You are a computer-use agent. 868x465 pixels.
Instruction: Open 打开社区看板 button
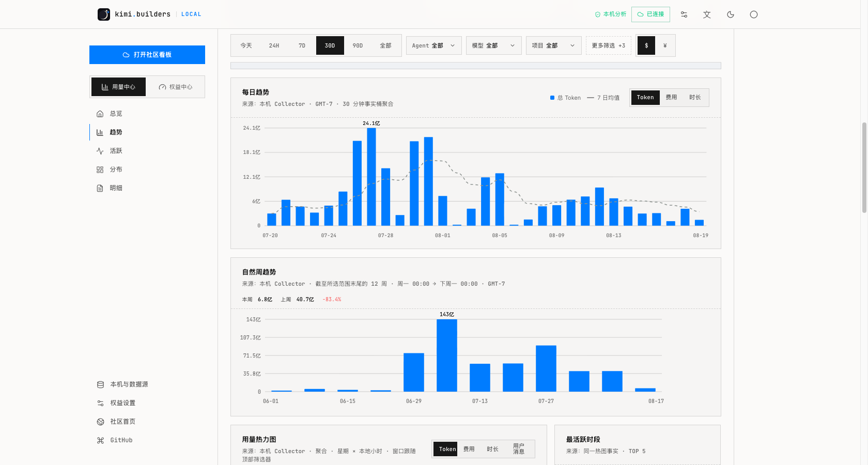[x=147, y=55]
